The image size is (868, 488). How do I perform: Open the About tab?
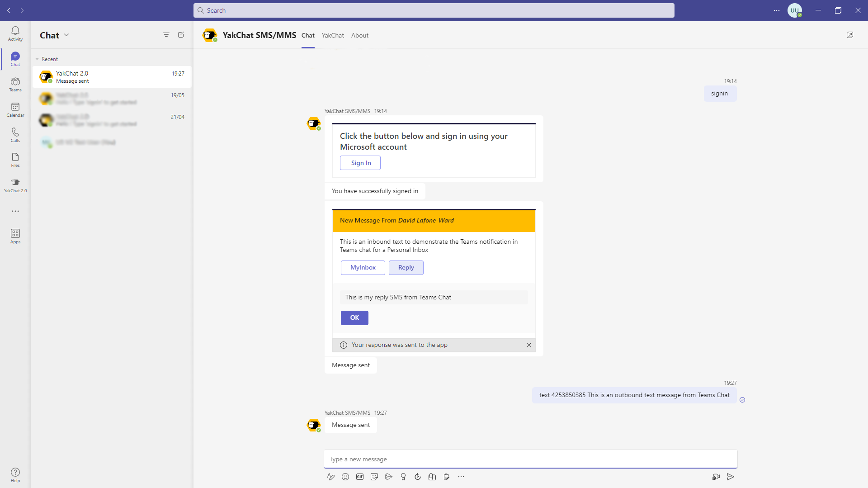tap(360, 35)
